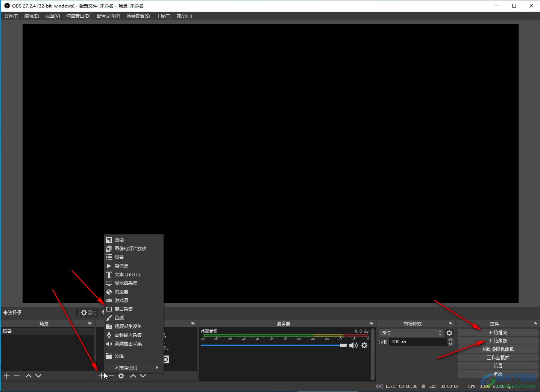Choose 音频输出采集 audio output capture
540x392 pixels.
(134, 344)
